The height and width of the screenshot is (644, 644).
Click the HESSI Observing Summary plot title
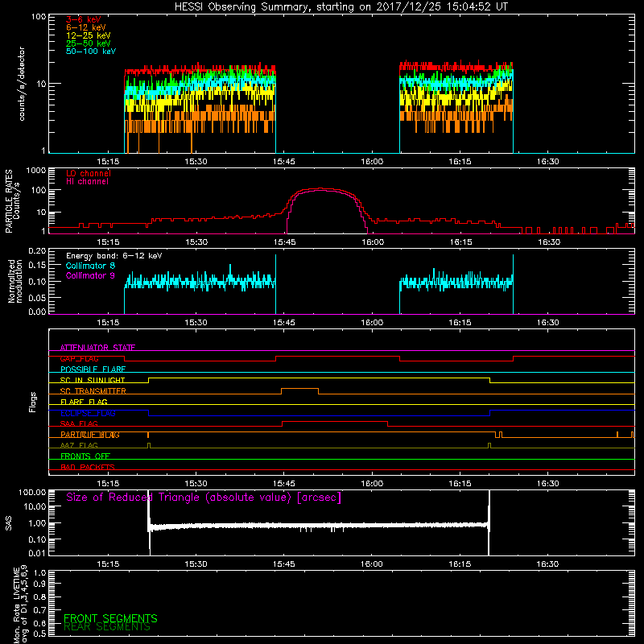click(x=341, y=7)
